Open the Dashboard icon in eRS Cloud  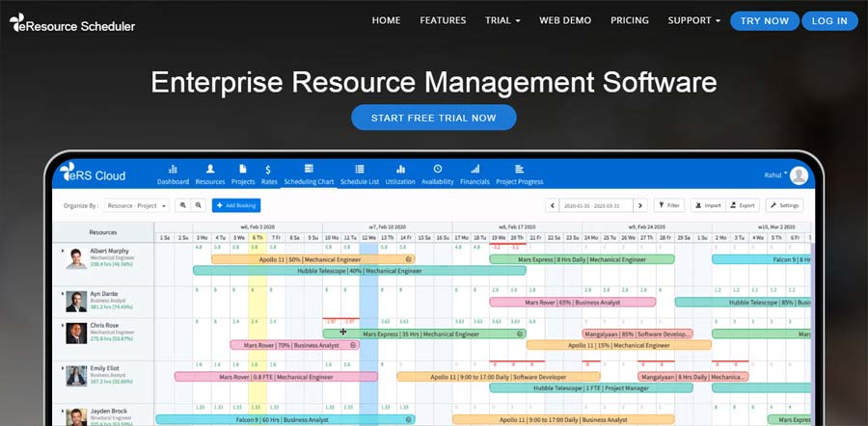click(173, 169)
